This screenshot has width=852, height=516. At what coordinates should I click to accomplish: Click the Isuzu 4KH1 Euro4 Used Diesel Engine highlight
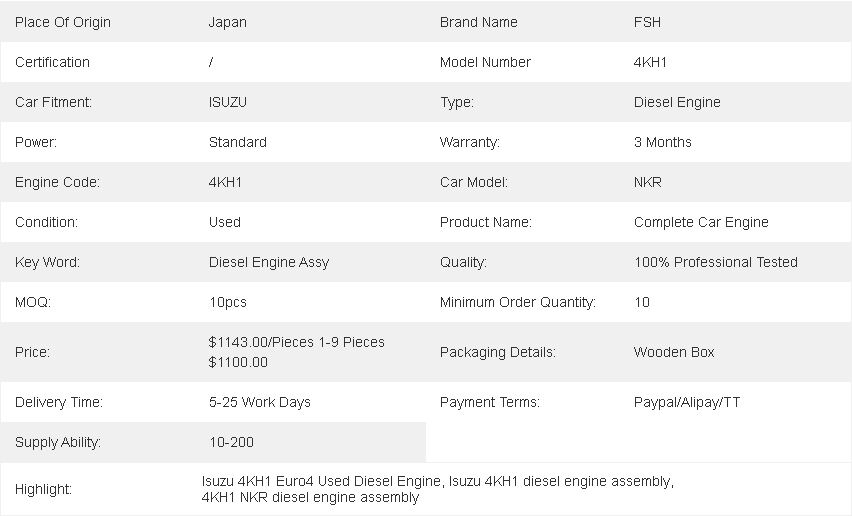tap(321, 482)
